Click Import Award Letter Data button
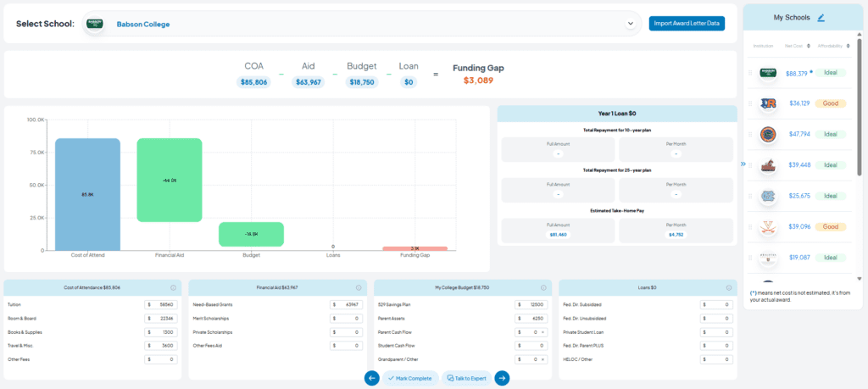This screenshot has height=389, width=868. pos(687,24)
